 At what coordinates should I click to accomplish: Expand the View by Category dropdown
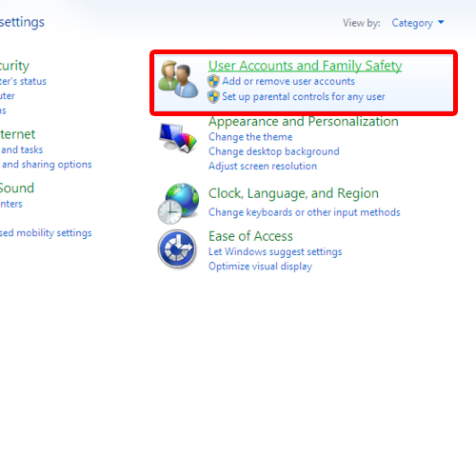click(418, 23)
